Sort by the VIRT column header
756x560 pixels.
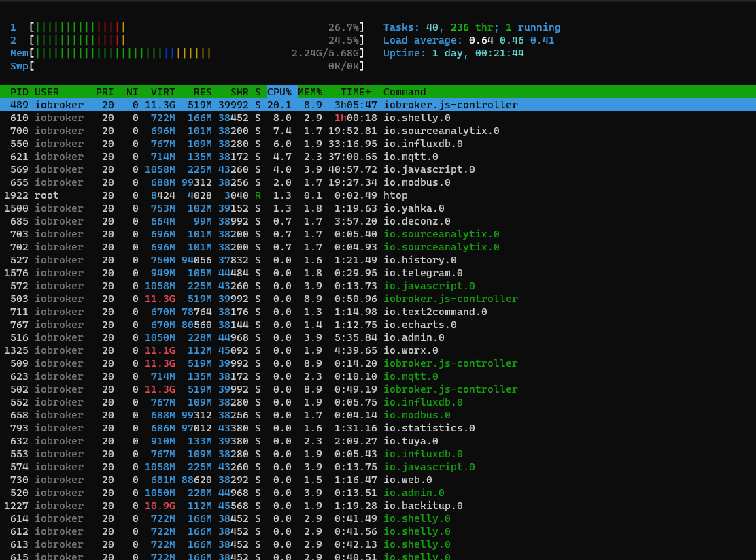click(163, 92)
